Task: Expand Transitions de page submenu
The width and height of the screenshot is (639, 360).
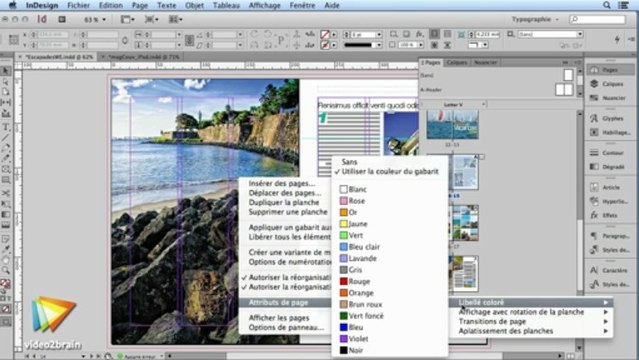Action: (x=531, y=322)
